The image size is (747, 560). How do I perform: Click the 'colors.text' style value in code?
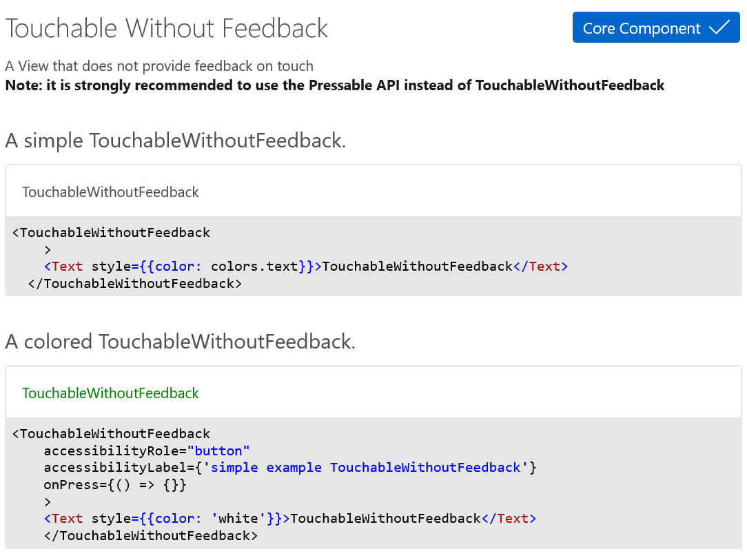coord(255,266)
